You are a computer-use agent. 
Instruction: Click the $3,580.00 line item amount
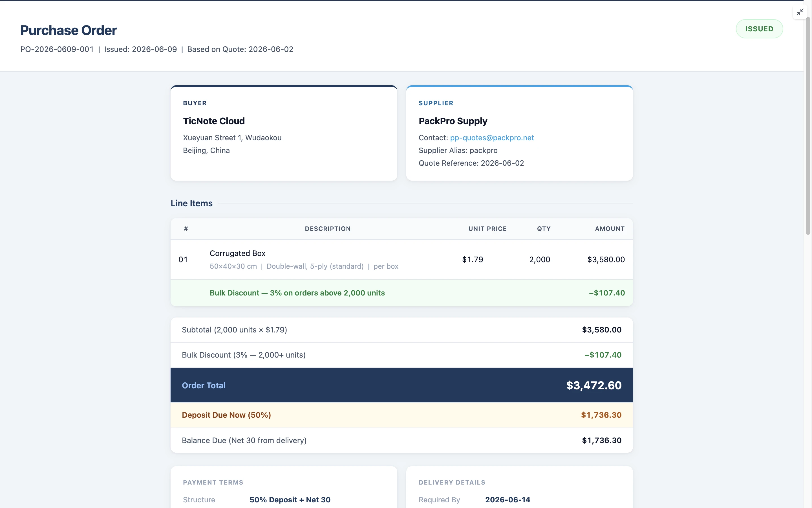click(x=606, y=259)
